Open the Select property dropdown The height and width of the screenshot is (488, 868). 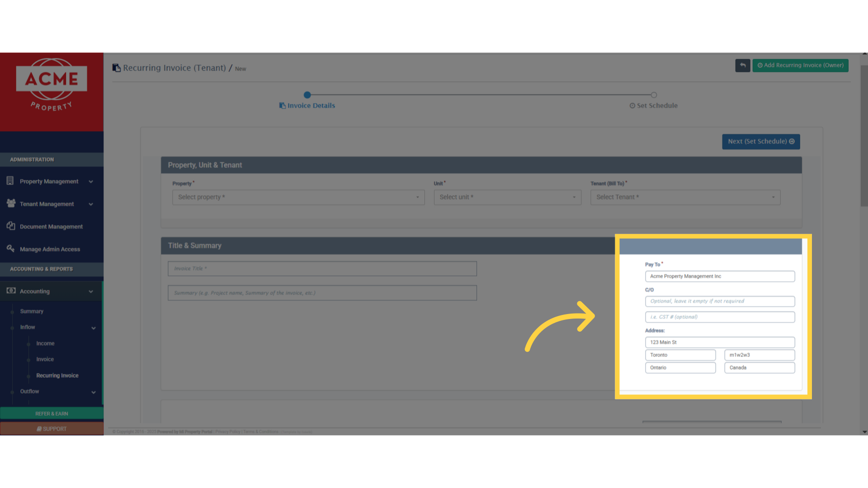[298, 197]
